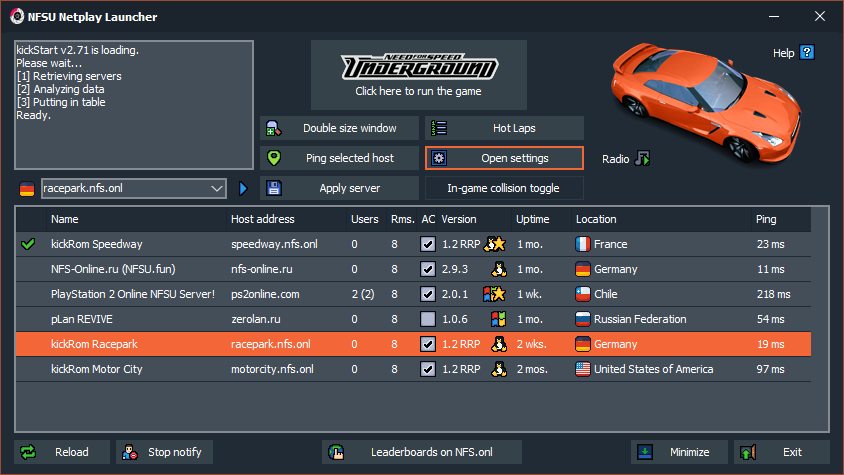
Task: Click the Apply server floppy disk icon
Action: tap(274, 188)
